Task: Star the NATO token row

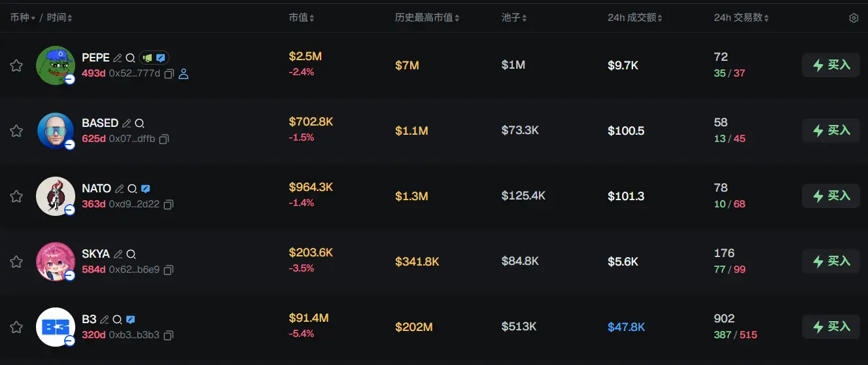Action: 16,196
